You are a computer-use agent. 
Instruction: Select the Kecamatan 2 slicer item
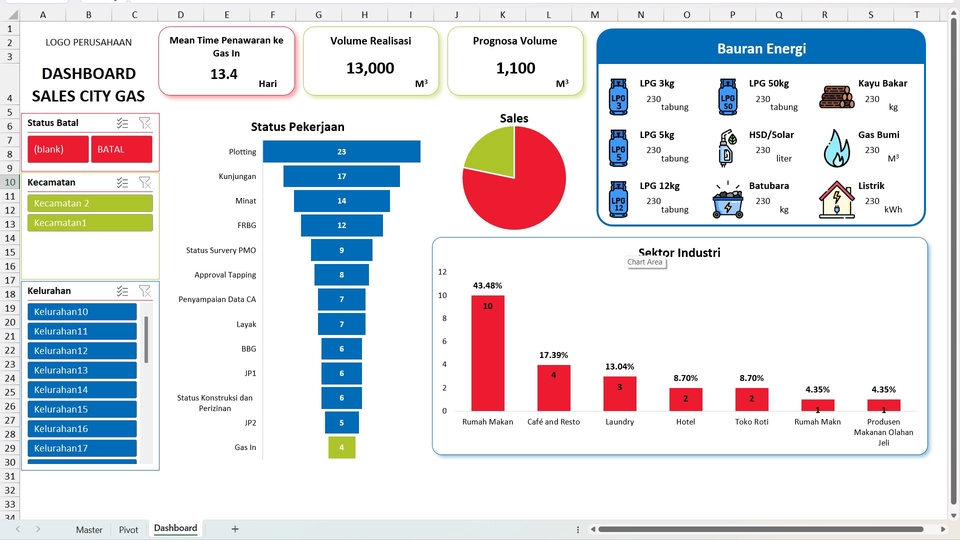point(90,203)
